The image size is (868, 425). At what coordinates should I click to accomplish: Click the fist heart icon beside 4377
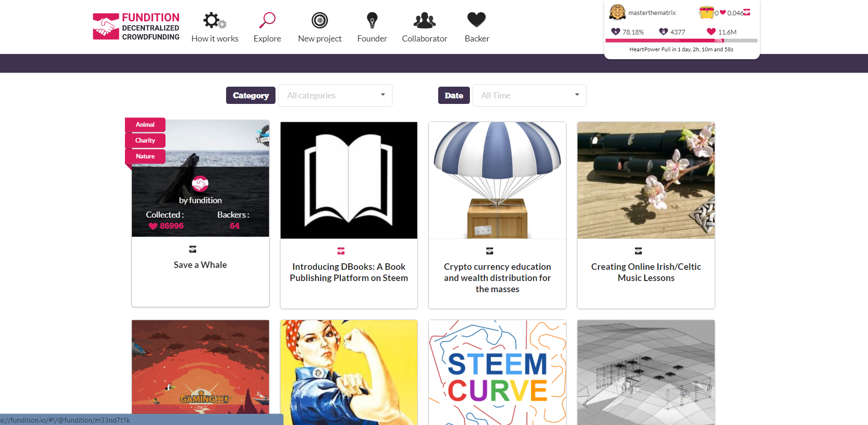click(663, 32)
